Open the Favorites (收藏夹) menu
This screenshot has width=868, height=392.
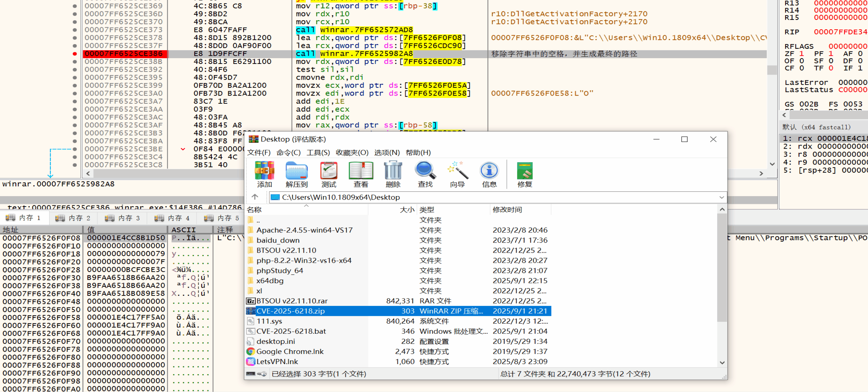[352, 152]
